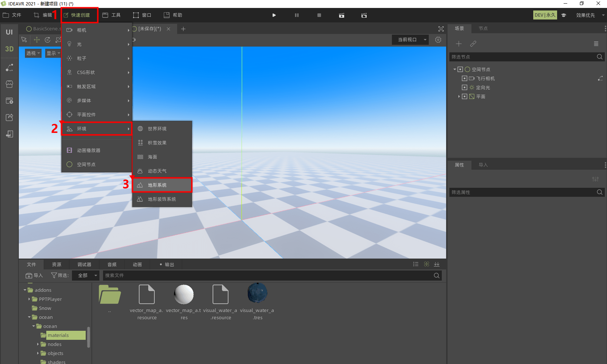Collapse the bottom panel arrow icon
Screen dimensions: 607x364
tap(437, 264)
